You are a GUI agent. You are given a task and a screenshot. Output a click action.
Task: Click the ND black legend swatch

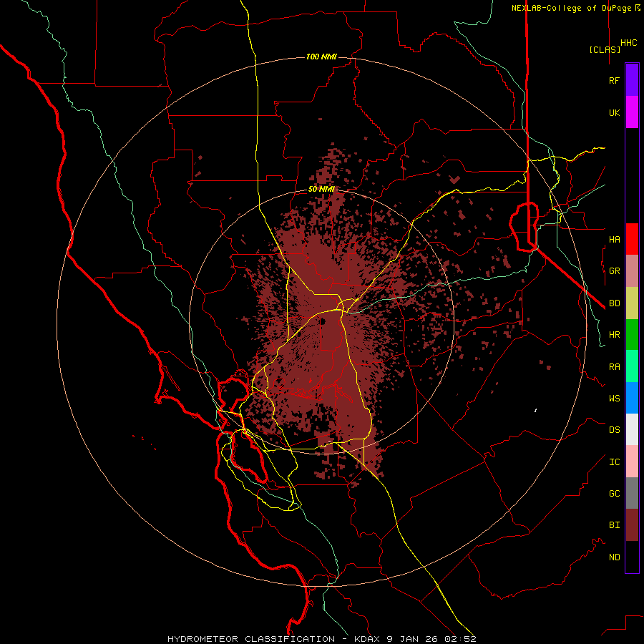pos(632,557)
